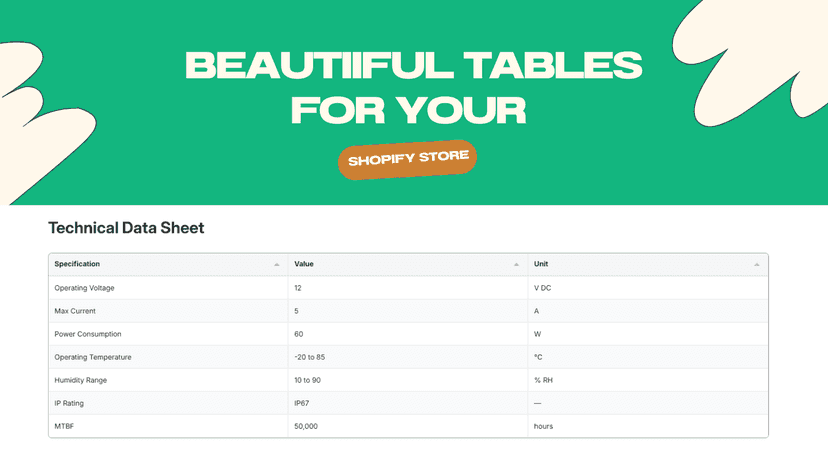Viewport: 828px width, 466px height.
Task: Click the Operating Voltage cell
Action: point(168,288)
